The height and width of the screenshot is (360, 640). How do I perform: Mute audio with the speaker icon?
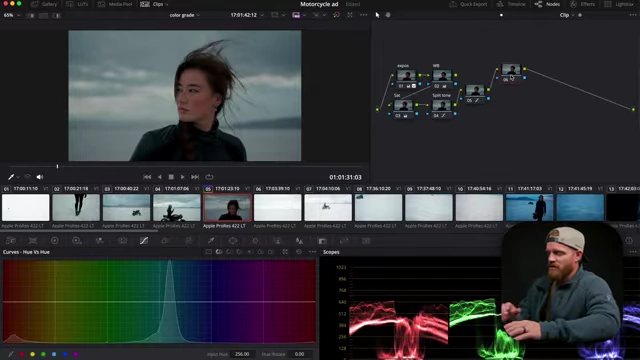tap(40, 177)
